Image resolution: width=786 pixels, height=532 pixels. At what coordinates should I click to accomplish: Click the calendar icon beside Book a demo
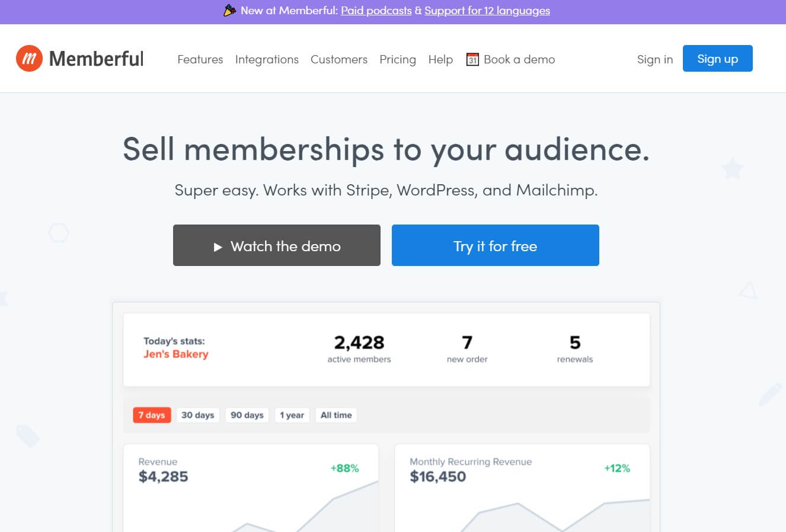pos(472,59)
